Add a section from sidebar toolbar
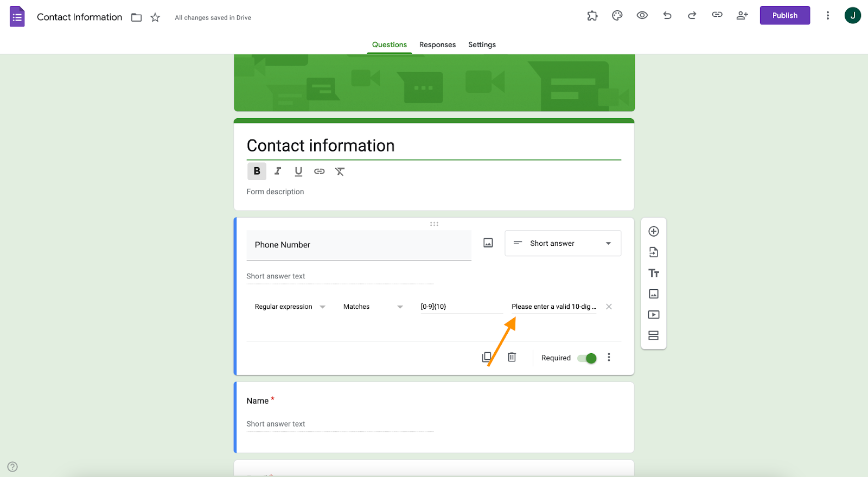The width and height of the screenshot is (868, 477). [x=654, y=335]
